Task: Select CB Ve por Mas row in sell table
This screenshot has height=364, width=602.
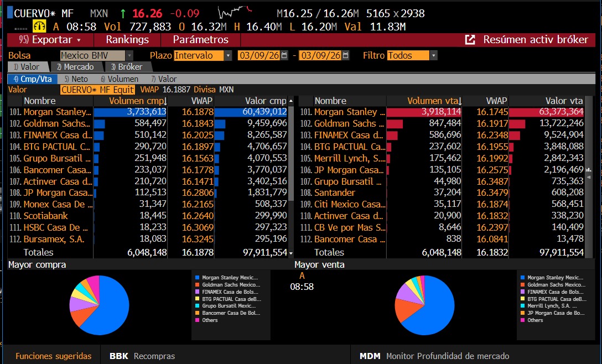Action: (x=442, y=227)
